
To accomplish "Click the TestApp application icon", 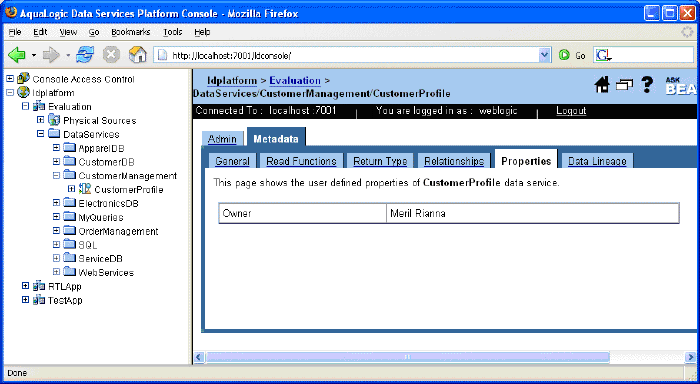I will pyautogui.click(x=39, y=300).
